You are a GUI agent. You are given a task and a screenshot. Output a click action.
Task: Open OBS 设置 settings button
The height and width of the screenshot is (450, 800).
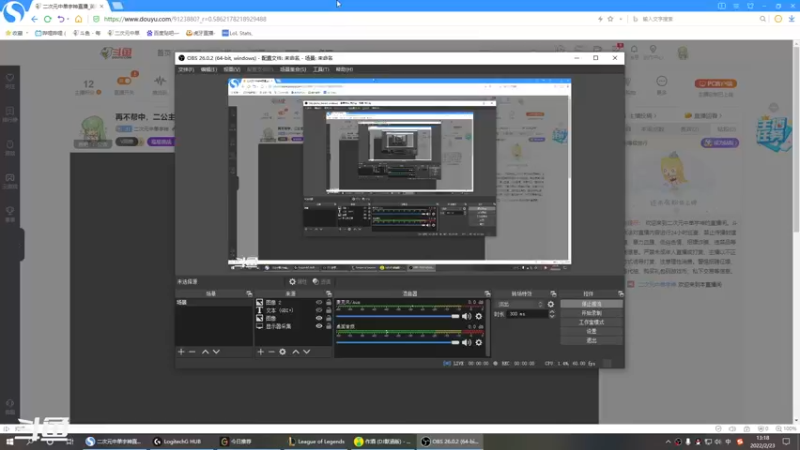[x=591, y=331]
